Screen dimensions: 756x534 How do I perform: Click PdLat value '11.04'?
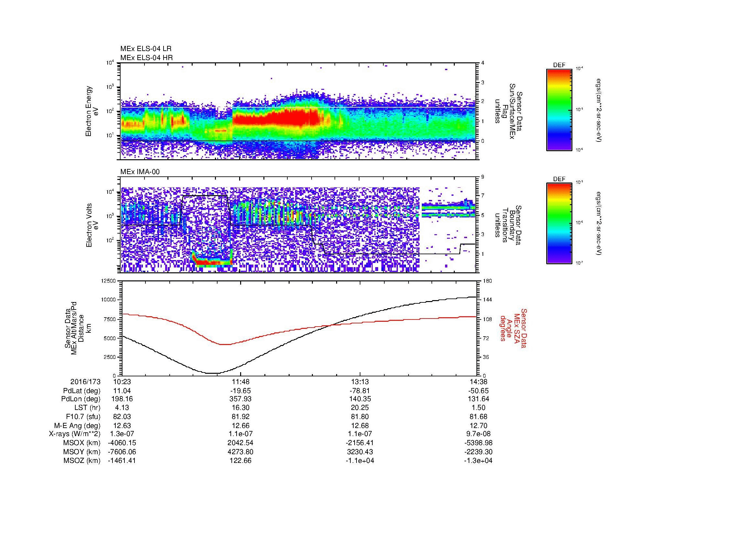pos(122,391)
